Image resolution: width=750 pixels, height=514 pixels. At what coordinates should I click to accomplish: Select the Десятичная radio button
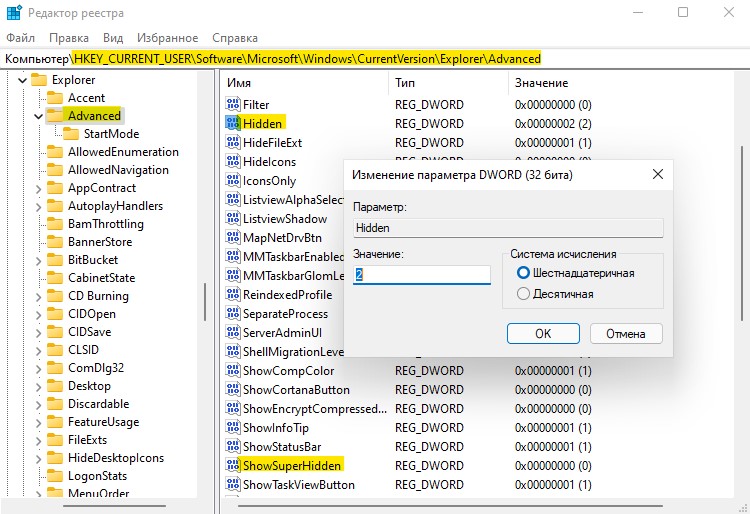coord(523,294)
